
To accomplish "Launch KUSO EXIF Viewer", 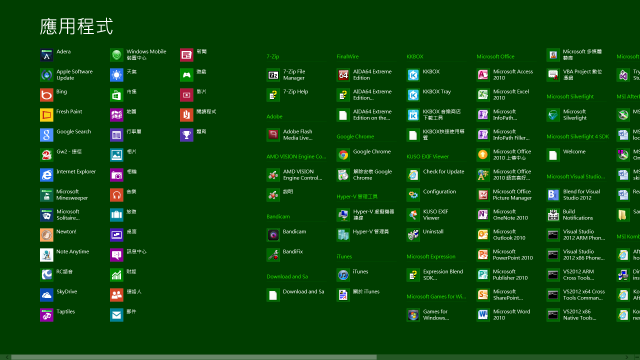I will [413, 215].
